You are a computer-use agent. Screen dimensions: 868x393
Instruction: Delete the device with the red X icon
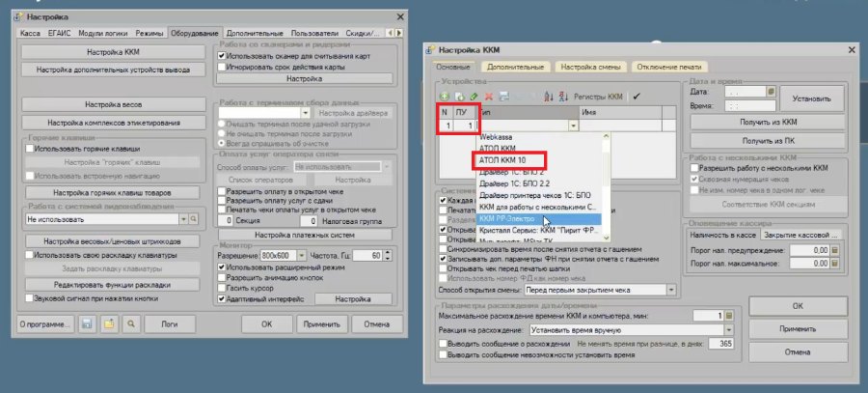click(x=488, y=97)
